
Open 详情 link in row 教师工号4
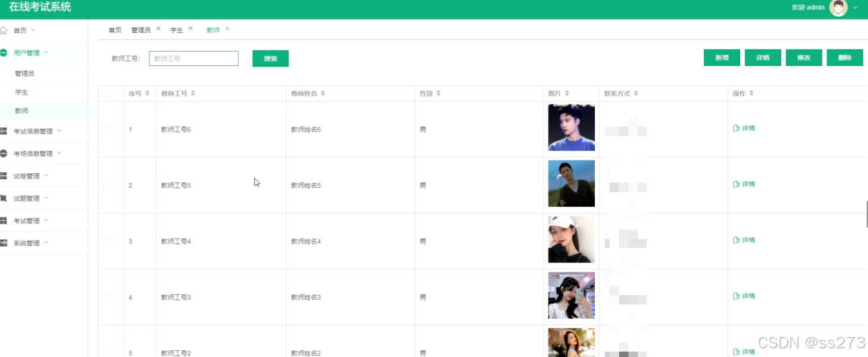click(x=744, y=240)
